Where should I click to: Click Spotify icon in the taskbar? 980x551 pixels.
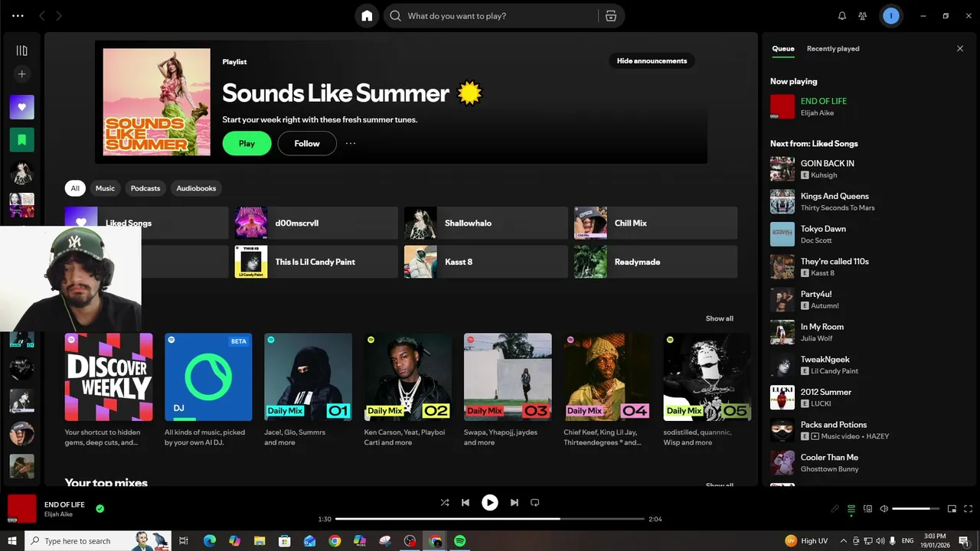[459, 541]
